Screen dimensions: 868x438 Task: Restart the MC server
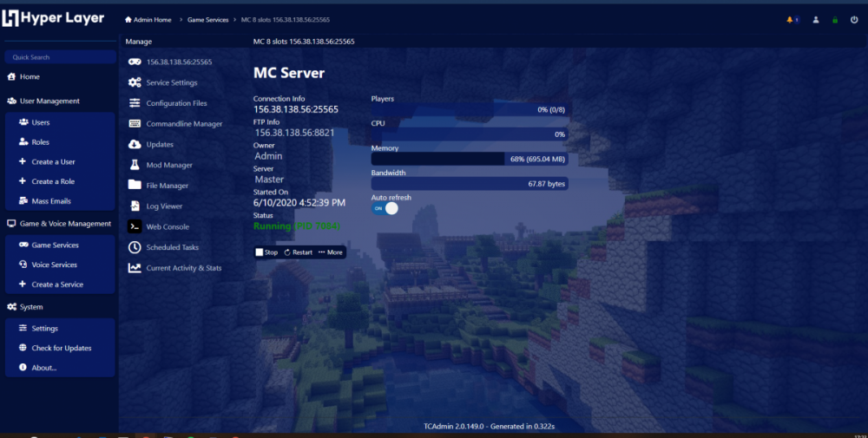298,252
